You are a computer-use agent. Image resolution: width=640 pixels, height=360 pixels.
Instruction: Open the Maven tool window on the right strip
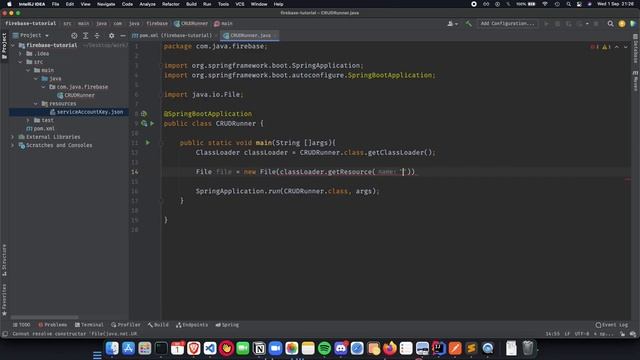[636, 80]
